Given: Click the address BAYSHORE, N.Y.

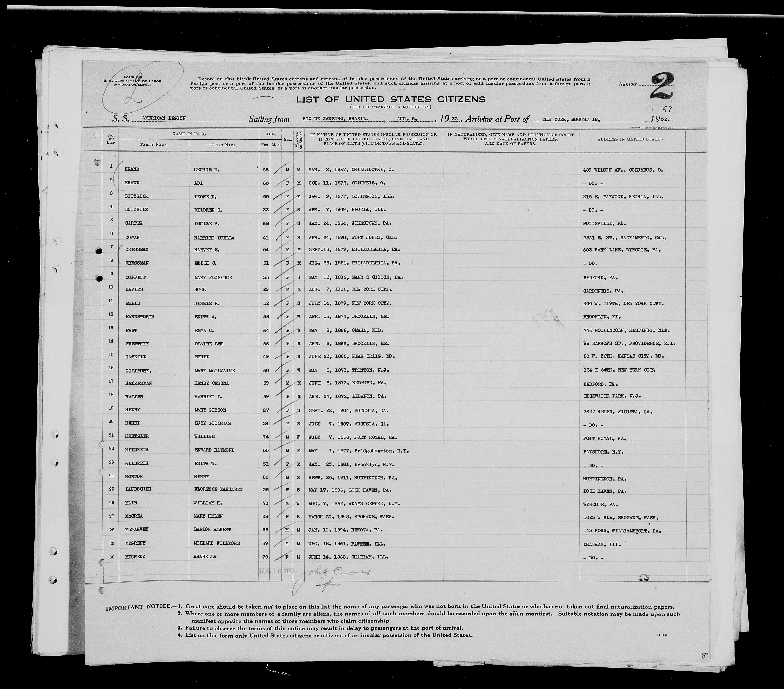Looking at the screenshot, I should click(603, 452).
